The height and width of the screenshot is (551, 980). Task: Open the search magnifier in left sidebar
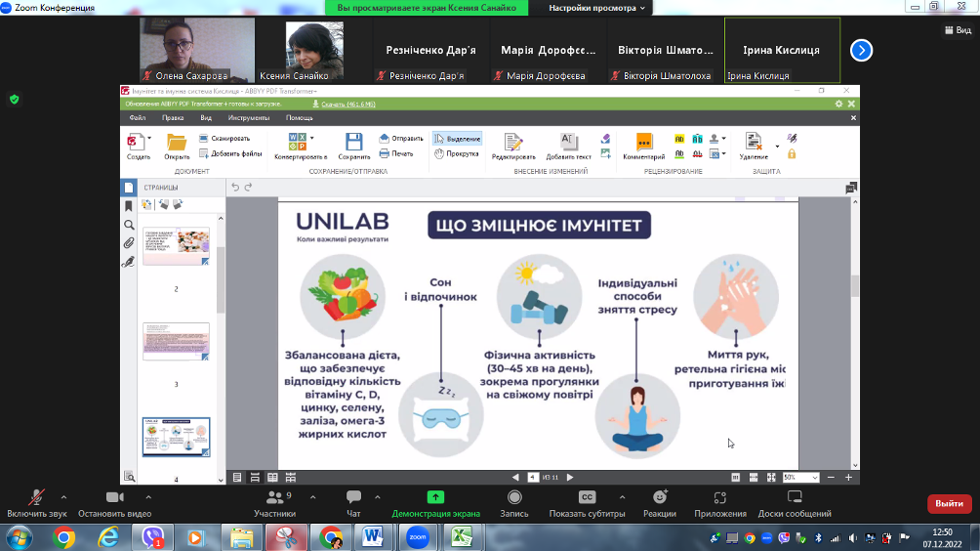128,225
